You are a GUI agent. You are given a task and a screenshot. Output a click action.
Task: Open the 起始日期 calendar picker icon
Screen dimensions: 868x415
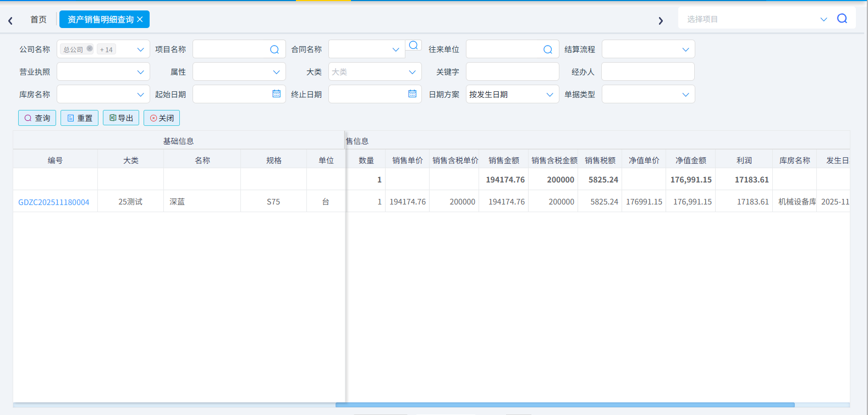click(x=276, y=94)
